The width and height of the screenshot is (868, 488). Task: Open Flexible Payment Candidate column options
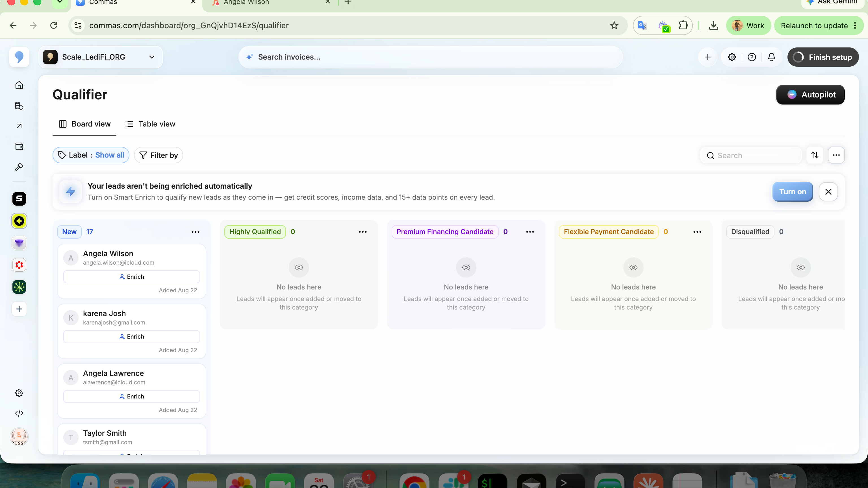coord(697,232)
